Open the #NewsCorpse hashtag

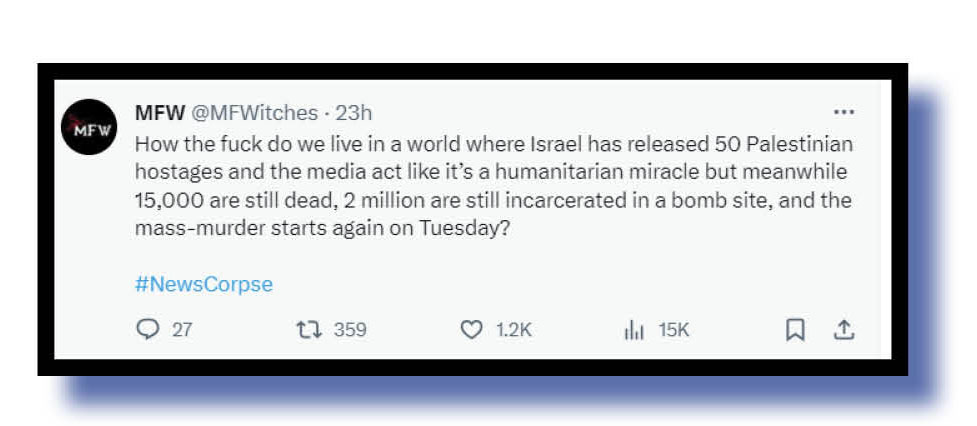click(203, 284)
